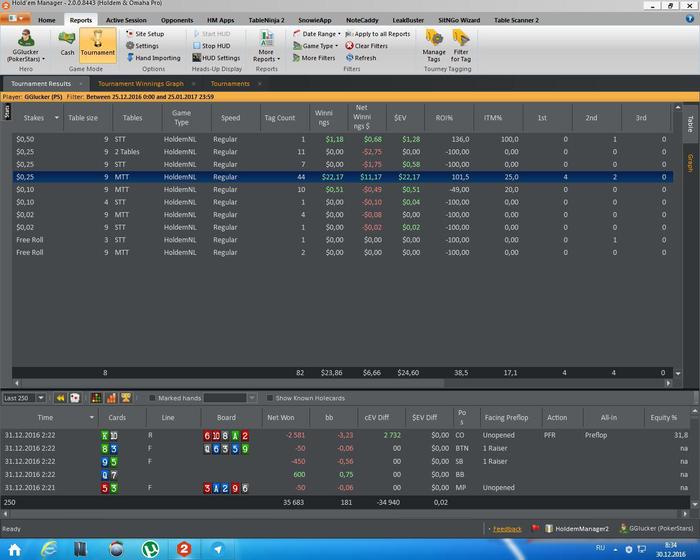Click the playing cards replayer icon

click(75, 397)
